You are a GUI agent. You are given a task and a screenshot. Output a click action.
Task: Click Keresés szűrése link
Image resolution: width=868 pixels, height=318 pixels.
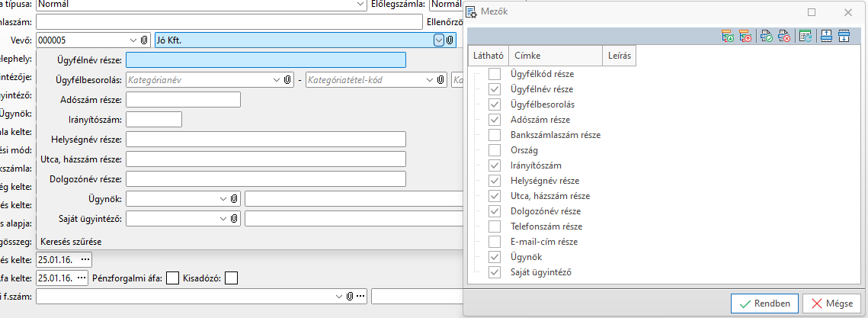tap(72, 242)
